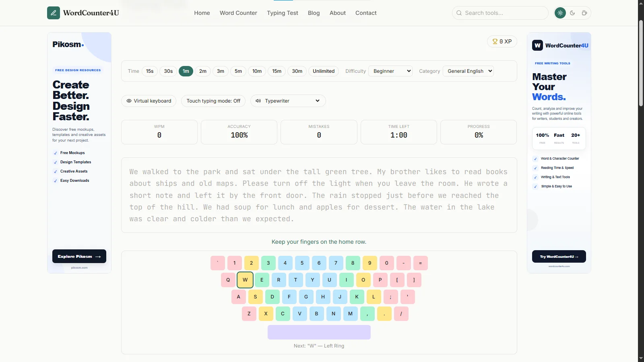644x362 pixels.
Task: Toggle Touch typing mode
Action: point(213,101)
